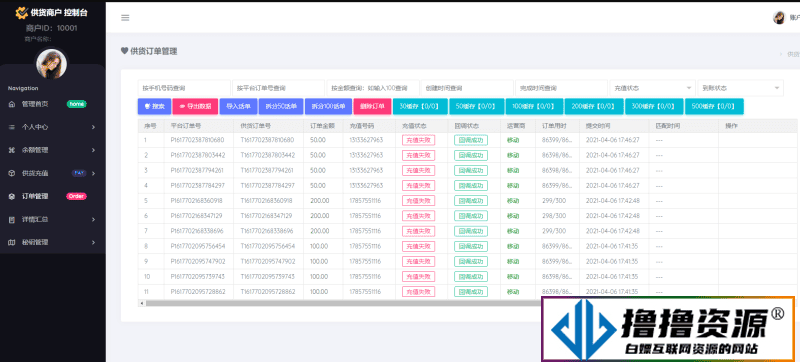Click the list icon beside 个人中心

[x=12, y=127]
